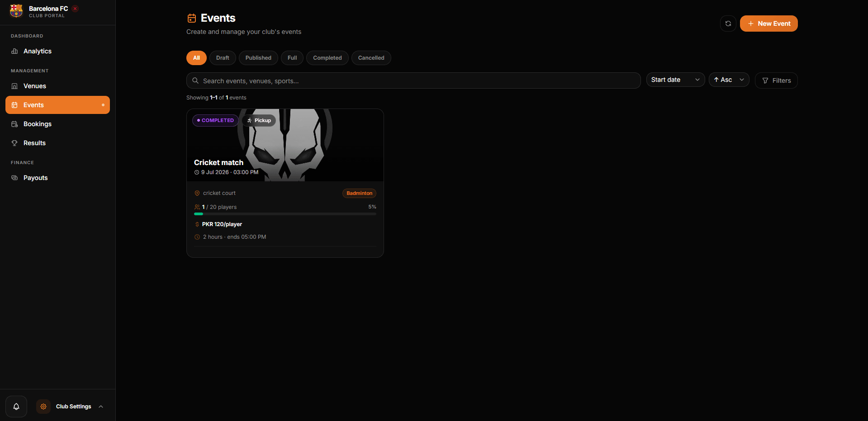Click the notifications bell icon
Viewport: 868px width, 421px height.
coord(16,407)
